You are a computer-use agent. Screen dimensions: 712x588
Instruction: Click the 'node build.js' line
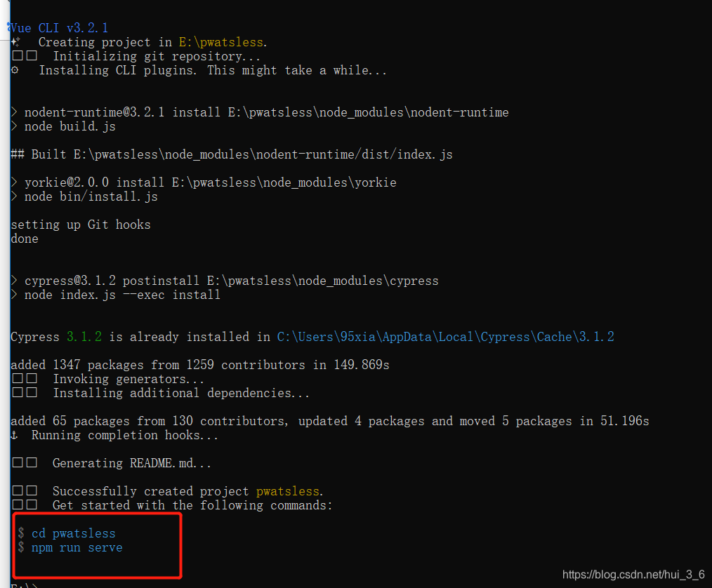(63, 126)
